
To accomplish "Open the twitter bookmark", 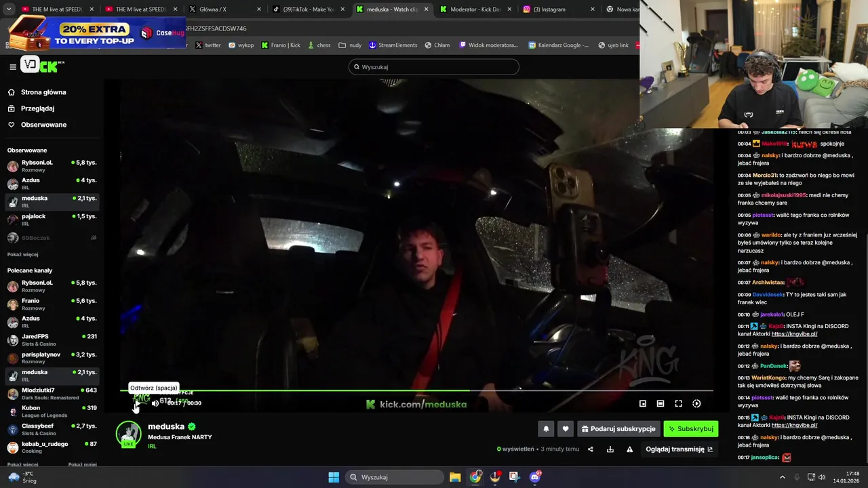I will (208, 45).
